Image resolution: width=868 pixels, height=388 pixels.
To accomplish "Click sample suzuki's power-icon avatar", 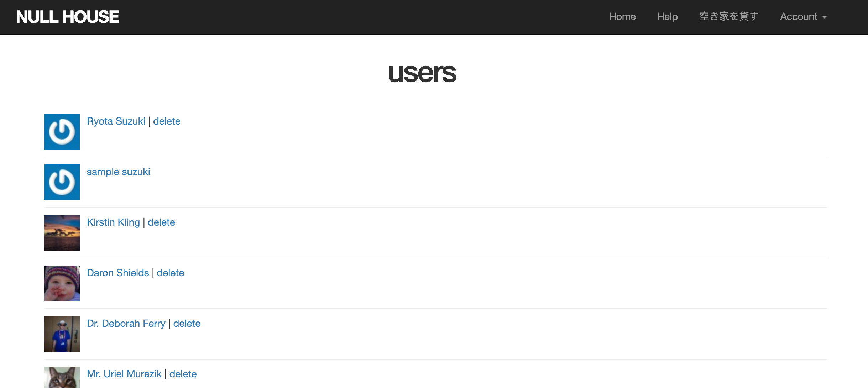I will click(x=62, y=182).
